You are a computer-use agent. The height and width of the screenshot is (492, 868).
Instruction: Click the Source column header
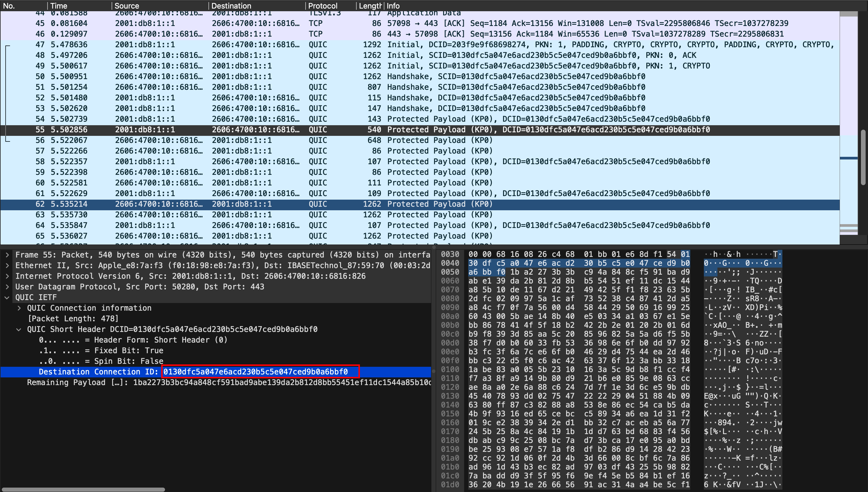point(160,6)
